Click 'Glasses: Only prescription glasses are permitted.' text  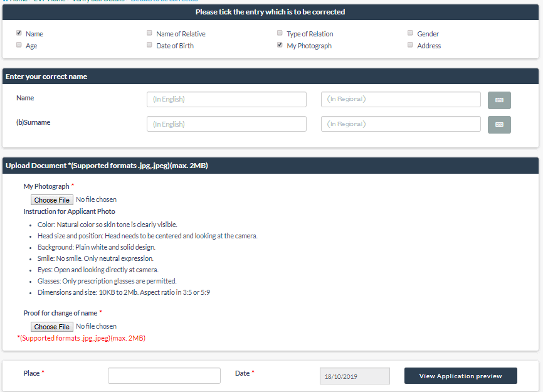[107, 281]
